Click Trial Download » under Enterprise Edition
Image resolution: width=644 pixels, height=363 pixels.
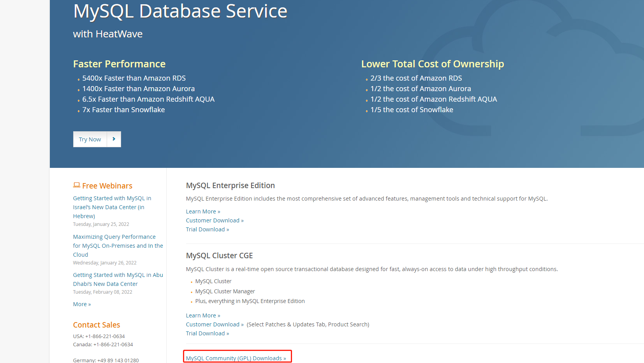click(x=207, y=229)
